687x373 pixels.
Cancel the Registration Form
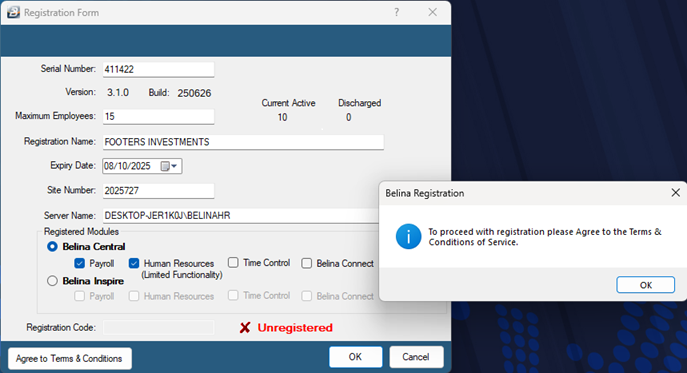coord(416,357)
